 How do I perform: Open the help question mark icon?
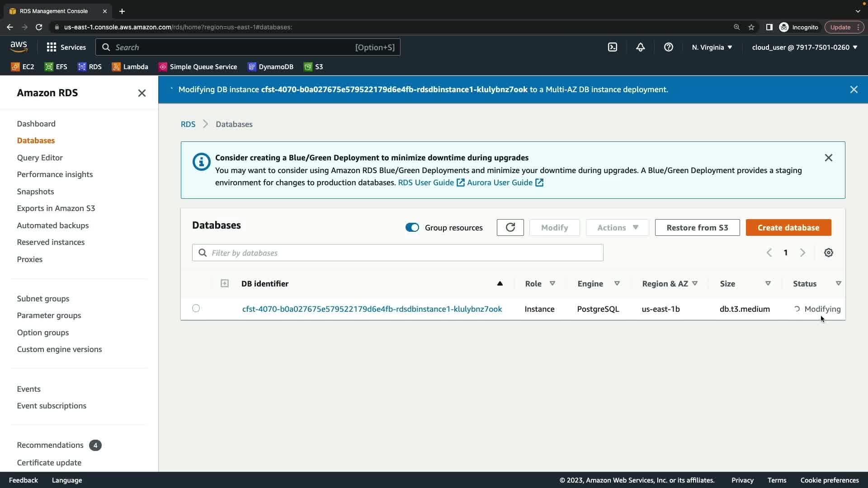(x=668, y=47)
